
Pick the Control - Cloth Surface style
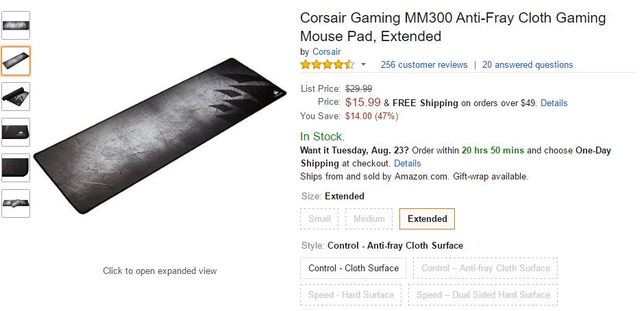[354, 268]
